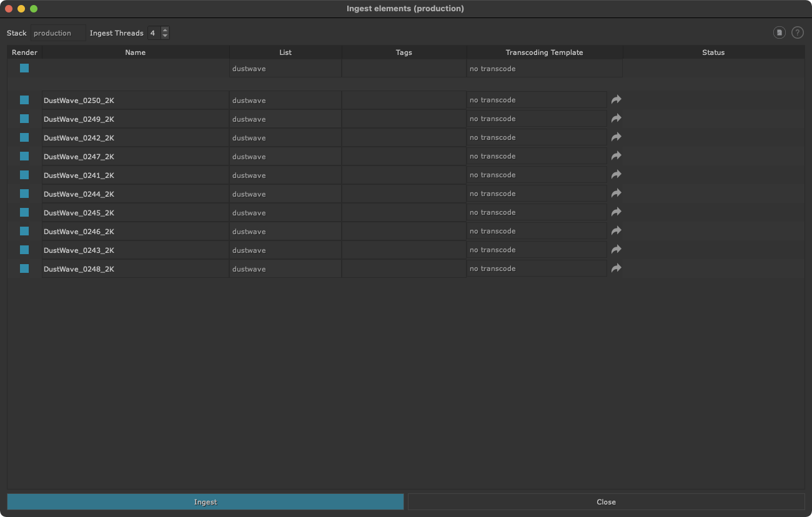Uncheck render for DustWave_0241_2K

(24, 175)
